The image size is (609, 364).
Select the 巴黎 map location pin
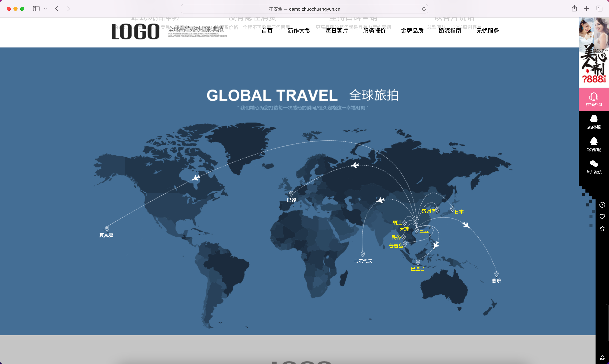[x=291, y=193]
